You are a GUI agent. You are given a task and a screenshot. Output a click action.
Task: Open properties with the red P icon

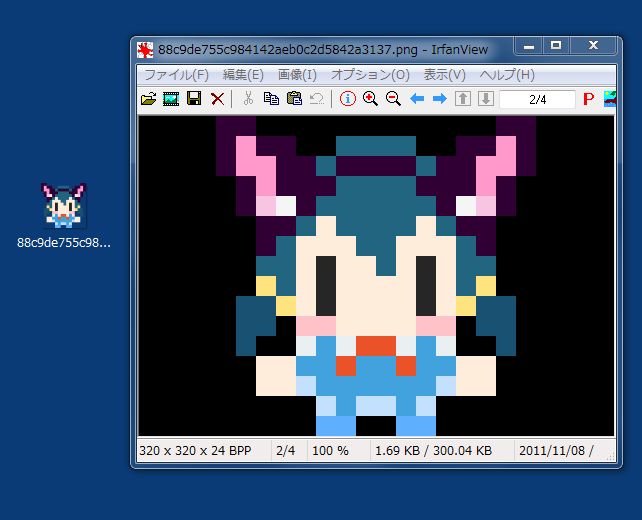(x=588, y=99)
